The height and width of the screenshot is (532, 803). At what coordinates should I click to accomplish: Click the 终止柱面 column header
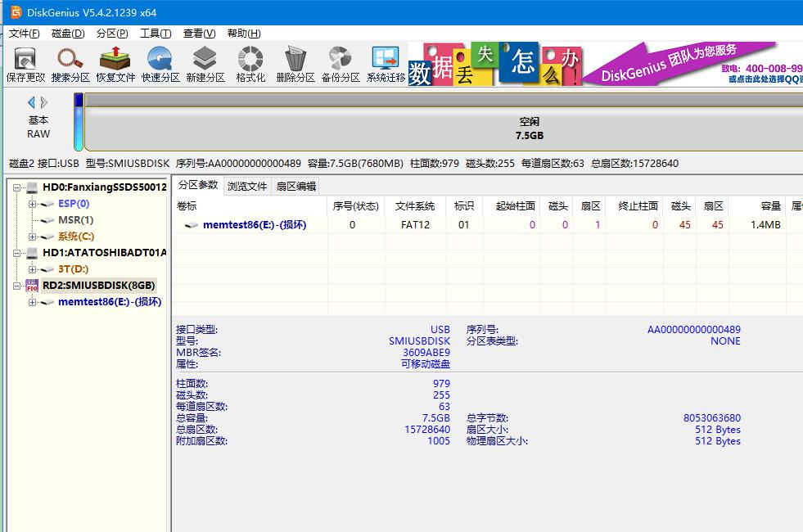pyautogui.click(x=635, y=205)
